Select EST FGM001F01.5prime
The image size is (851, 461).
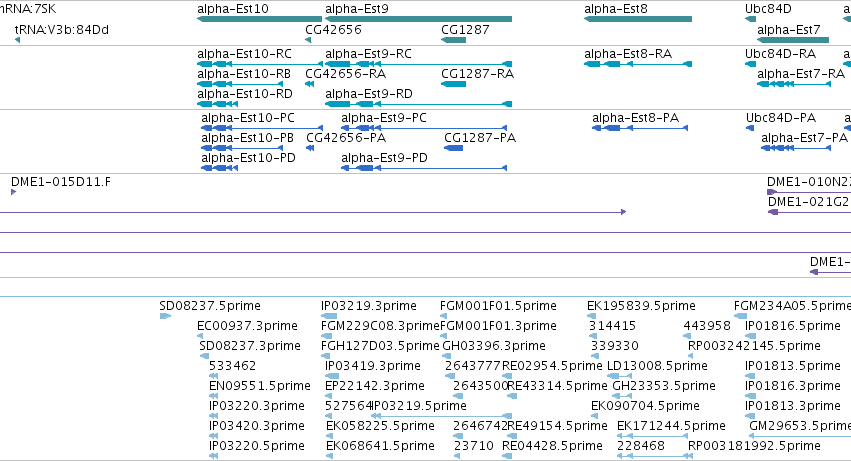[x=498, y=306]
